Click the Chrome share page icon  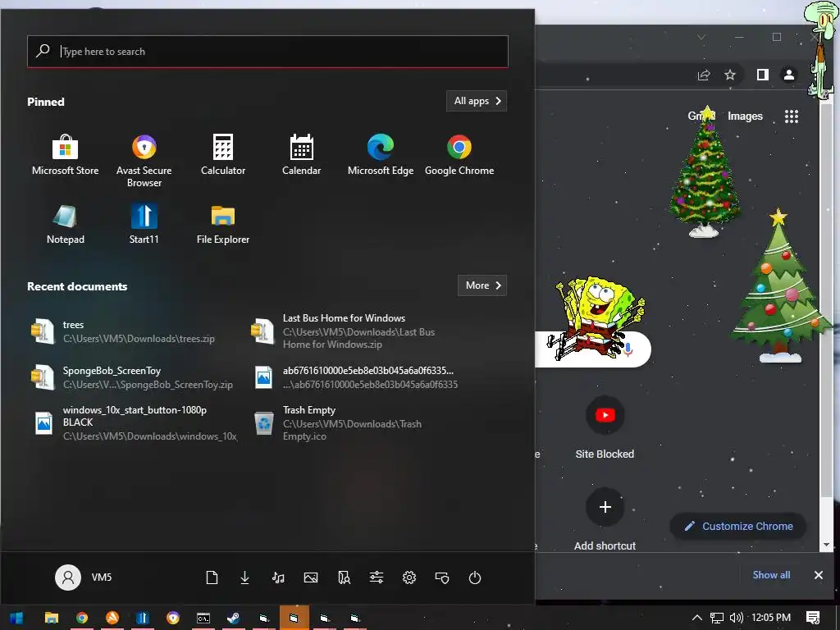pyautogui.click(x=703, y=75)
